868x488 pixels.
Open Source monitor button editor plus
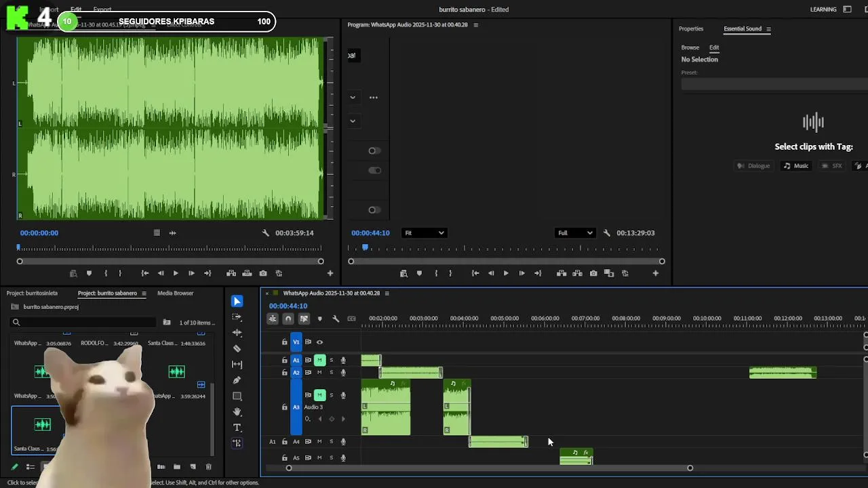(x=330, y=273)
